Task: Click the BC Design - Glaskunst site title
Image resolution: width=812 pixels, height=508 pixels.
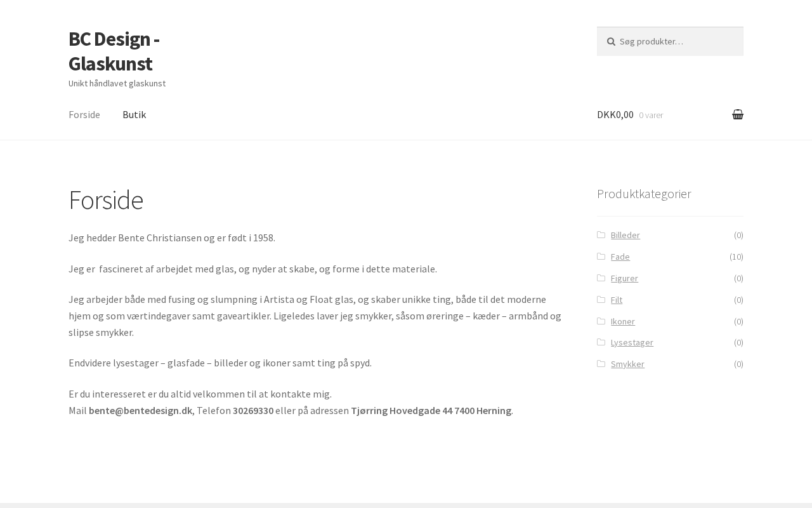Action: tap(114, 51)
